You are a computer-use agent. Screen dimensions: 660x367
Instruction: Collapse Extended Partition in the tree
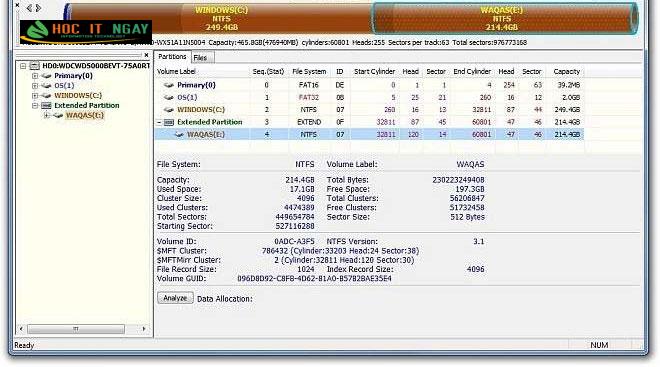35,106
